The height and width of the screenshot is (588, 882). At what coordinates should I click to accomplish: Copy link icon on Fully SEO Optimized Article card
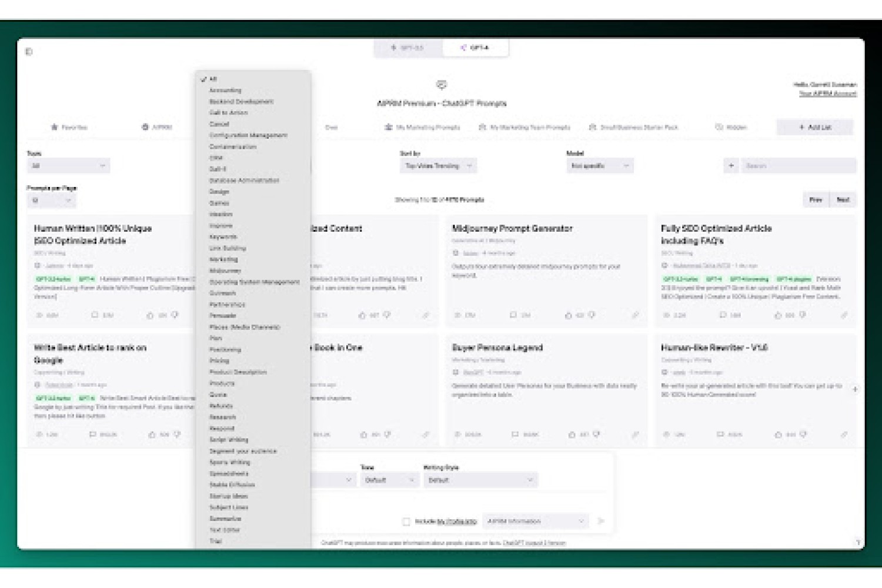[844, 315]
